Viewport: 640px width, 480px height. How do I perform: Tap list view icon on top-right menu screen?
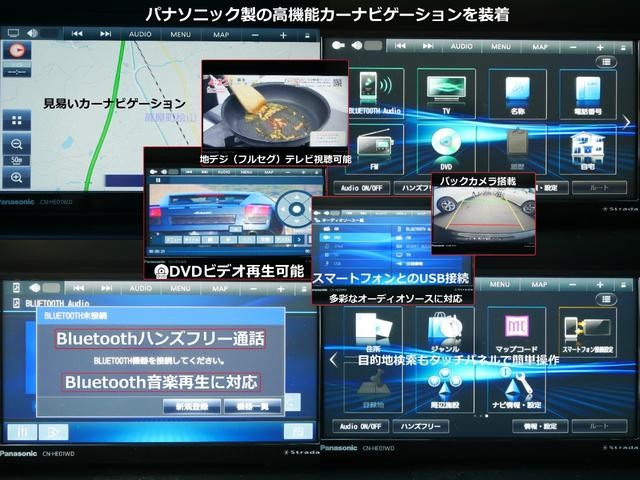tap(607, 62)
